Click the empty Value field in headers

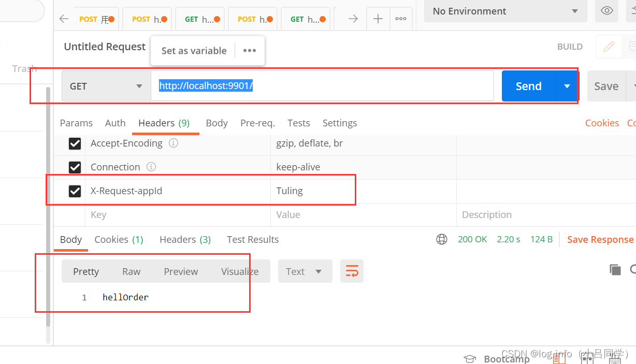tap(364, 214)
